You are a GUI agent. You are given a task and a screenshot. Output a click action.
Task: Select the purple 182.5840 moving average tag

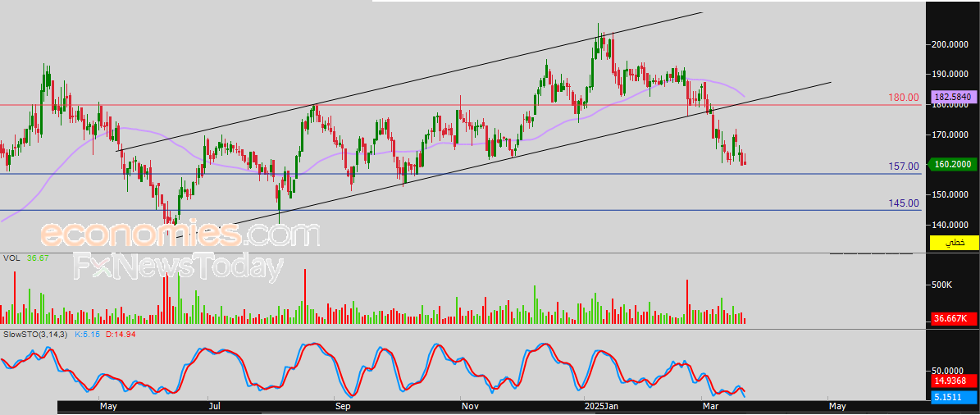954,98
